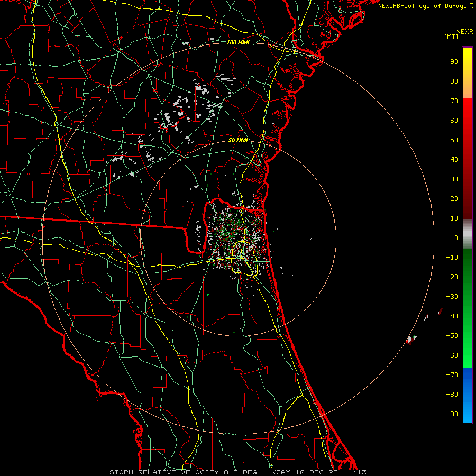This screenshot has width=476, height=476.
Task: Click the -70 value on the velocity scale
Action: (452, 375)
